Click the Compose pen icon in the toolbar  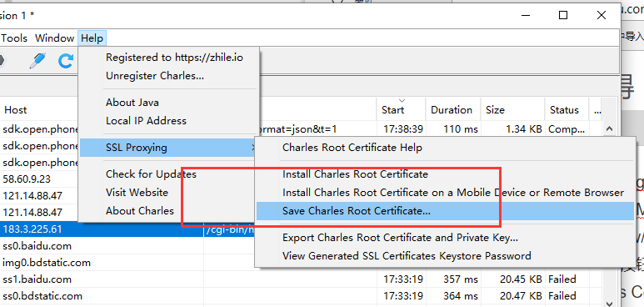click(x=37, y=61)
